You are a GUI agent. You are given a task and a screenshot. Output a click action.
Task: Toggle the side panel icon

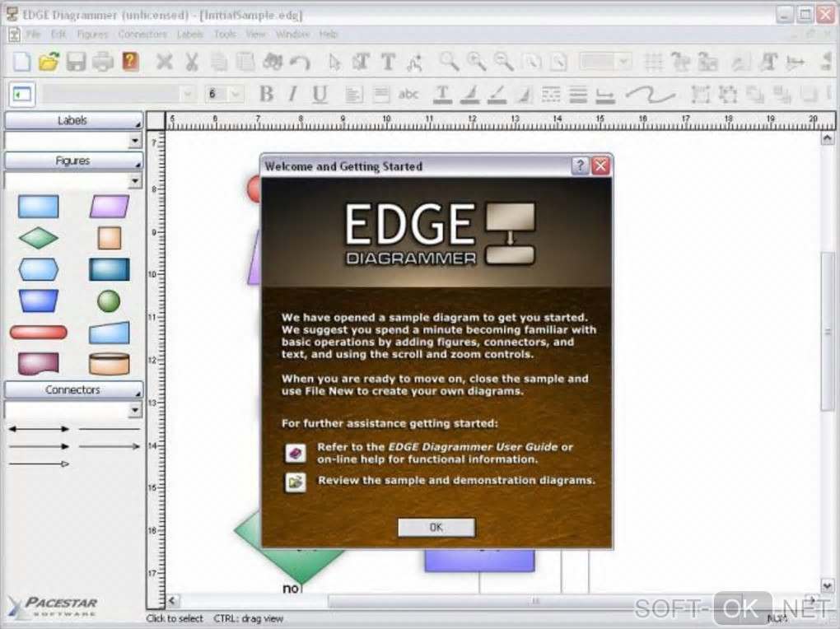pyautogui.click(x=22, y=95)
